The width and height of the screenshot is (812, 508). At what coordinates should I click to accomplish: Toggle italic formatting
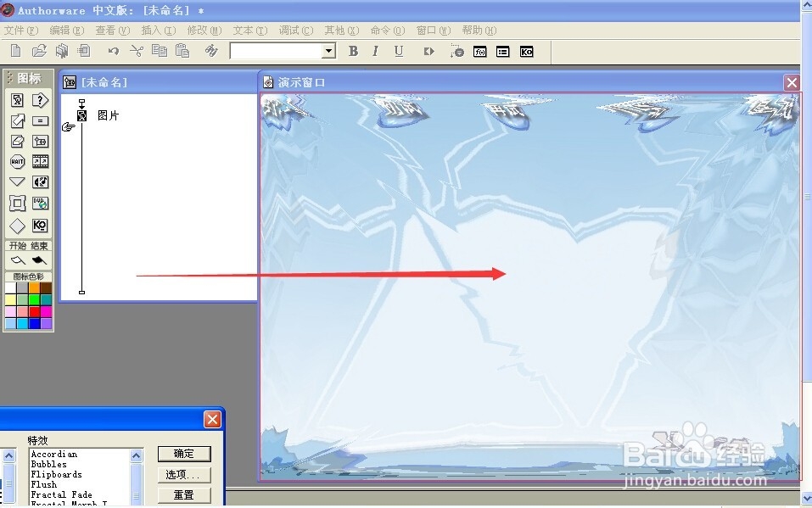[375, 51]
